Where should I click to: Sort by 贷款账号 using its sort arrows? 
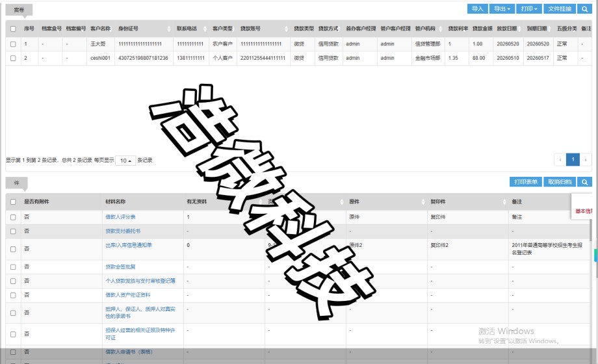287,29
